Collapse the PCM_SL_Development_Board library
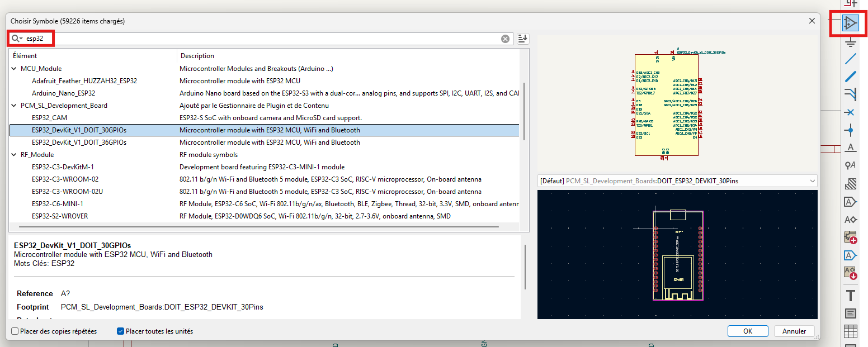The width and height of the screenshot is (868, 347). [15, 106]
